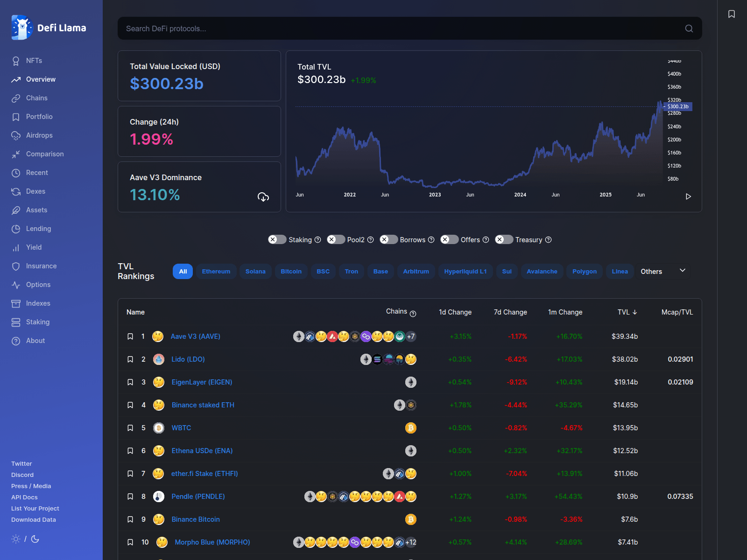Click the Chains column help icon
747x560 pixels.
(413, 314)
